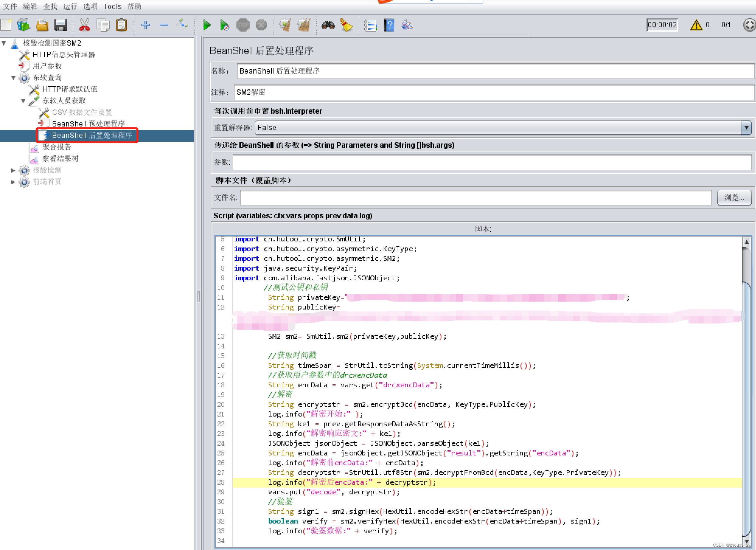Click script line 32 boolean verify

(434, 521)
